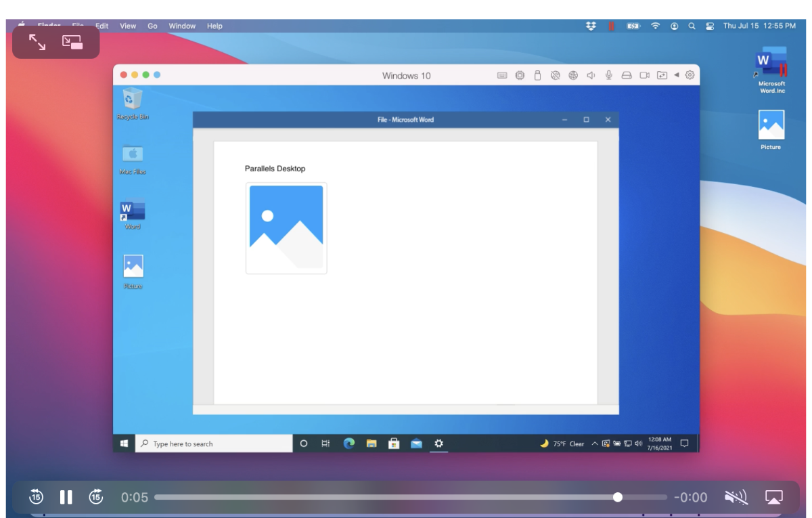Open Windows notification center icon
Screen dimensions: 812x518
click(x=684, y=444)
